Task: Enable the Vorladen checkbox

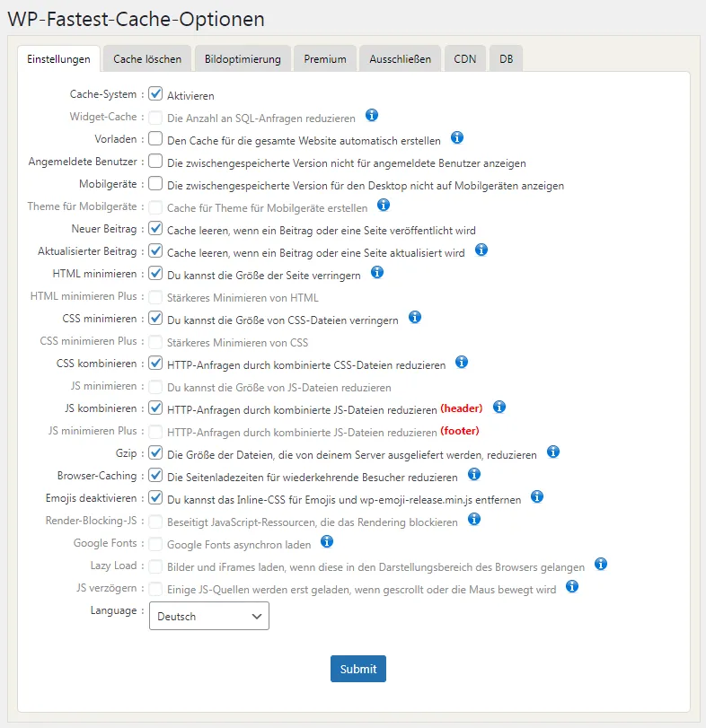Action: pyautogui.click(x=155, y=138)
